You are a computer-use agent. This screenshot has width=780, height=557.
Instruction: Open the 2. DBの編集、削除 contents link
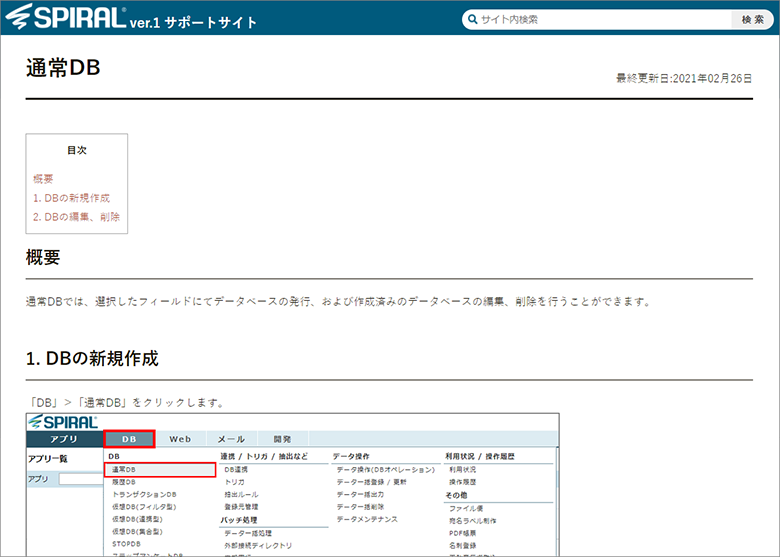pyautogui.click(x=77, y=217)
